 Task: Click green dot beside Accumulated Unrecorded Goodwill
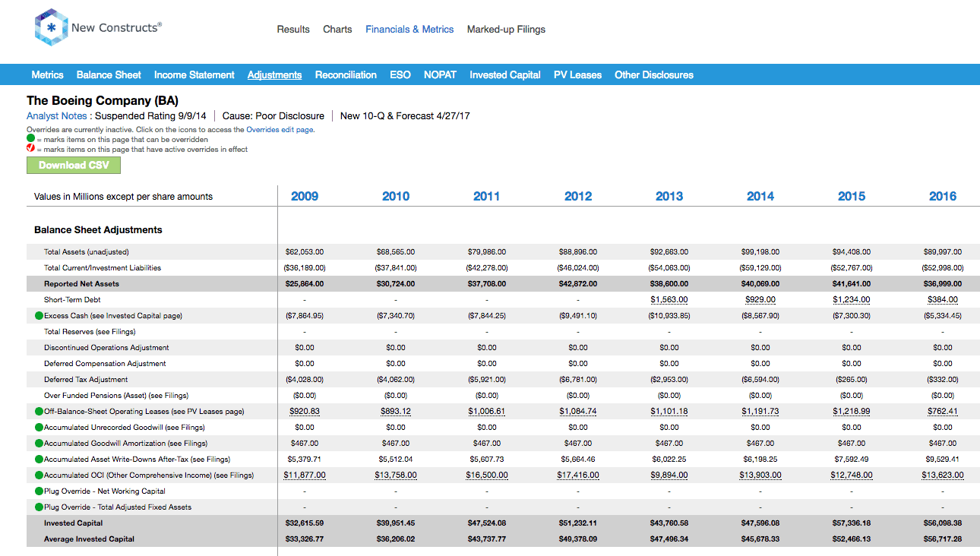pyautogui.click(x=39, y=427)
